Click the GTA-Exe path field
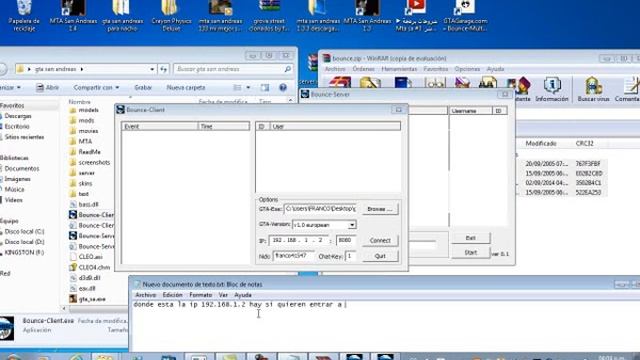Viewport: 640px width, 360px height. (x=320, y=209)
